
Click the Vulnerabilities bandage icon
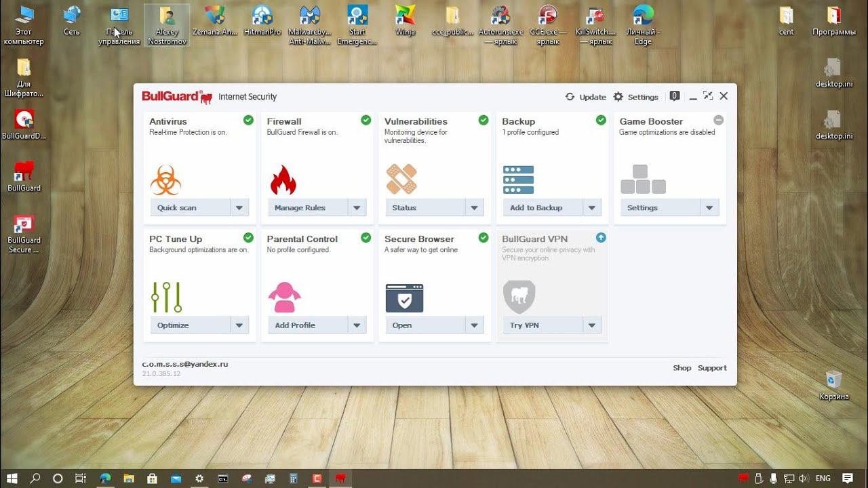401,180
